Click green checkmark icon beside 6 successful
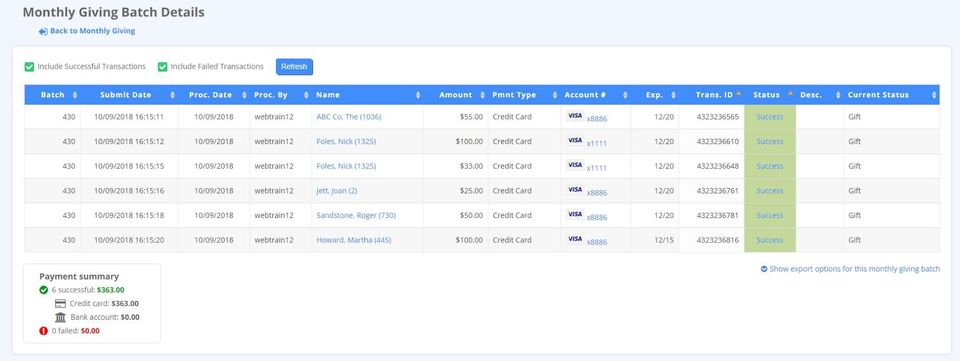The width and height of the screenshot is (960, 361). (43, 290)
